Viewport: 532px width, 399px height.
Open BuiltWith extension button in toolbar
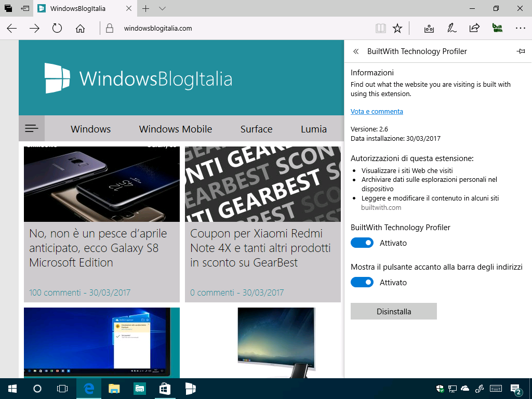click(x=497, y=28)
